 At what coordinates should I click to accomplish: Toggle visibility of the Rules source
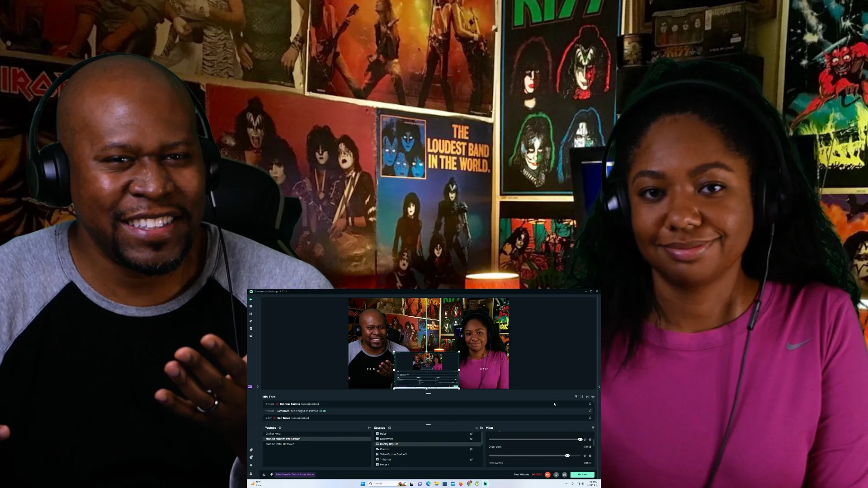pyautogui.click(x=471, y=434)
